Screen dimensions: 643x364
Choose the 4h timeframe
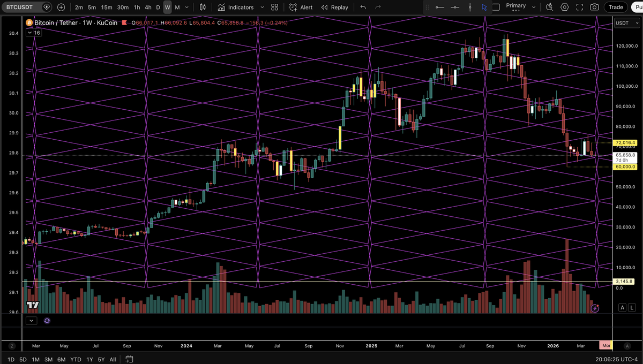[x=148, y=7]
